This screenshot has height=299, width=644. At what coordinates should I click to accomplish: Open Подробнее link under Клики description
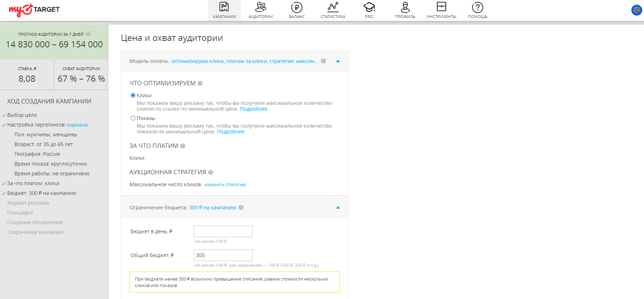click(x=253, y=109)
